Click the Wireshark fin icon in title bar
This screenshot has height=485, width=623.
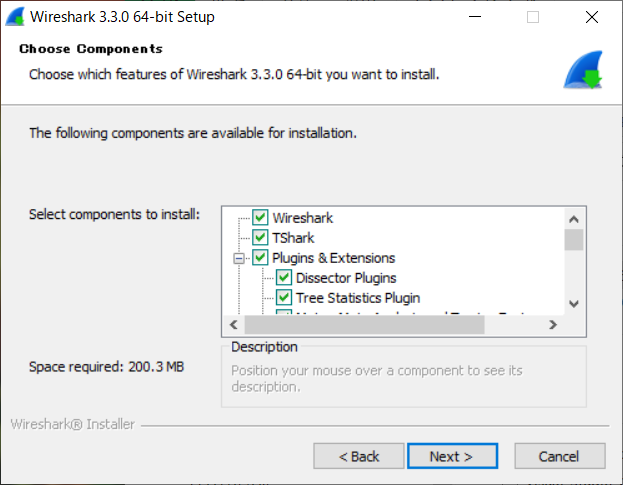click(x=15, y=17)
